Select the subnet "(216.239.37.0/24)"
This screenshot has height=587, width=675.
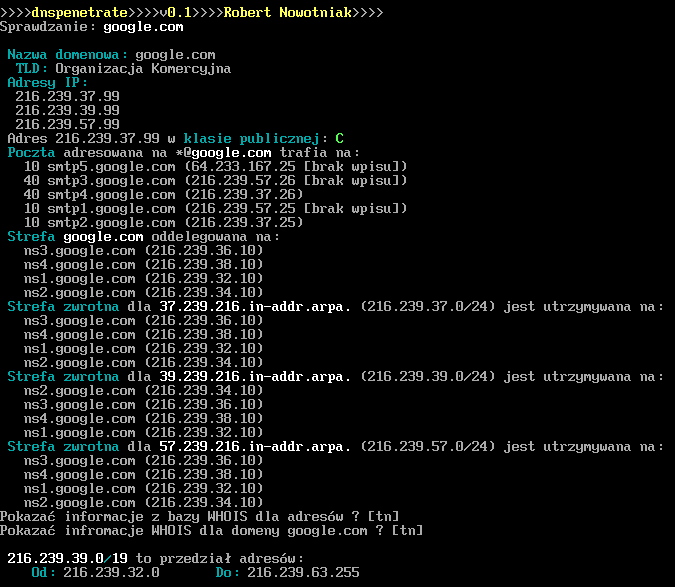coord(427,306)
